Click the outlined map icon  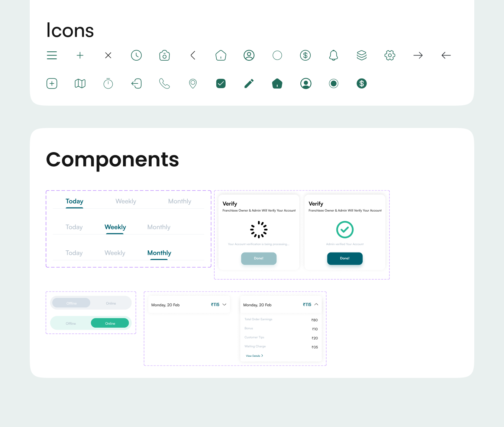80,84
